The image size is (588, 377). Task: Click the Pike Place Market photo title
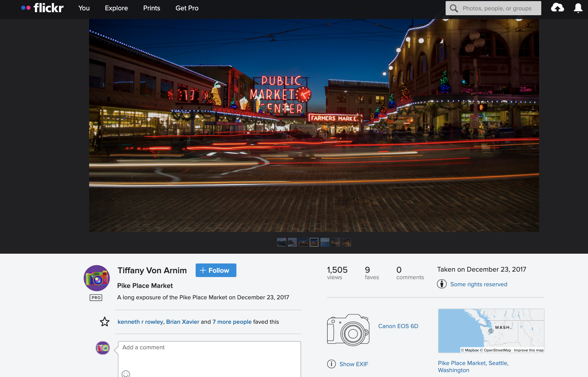click(x=145, y=285)
